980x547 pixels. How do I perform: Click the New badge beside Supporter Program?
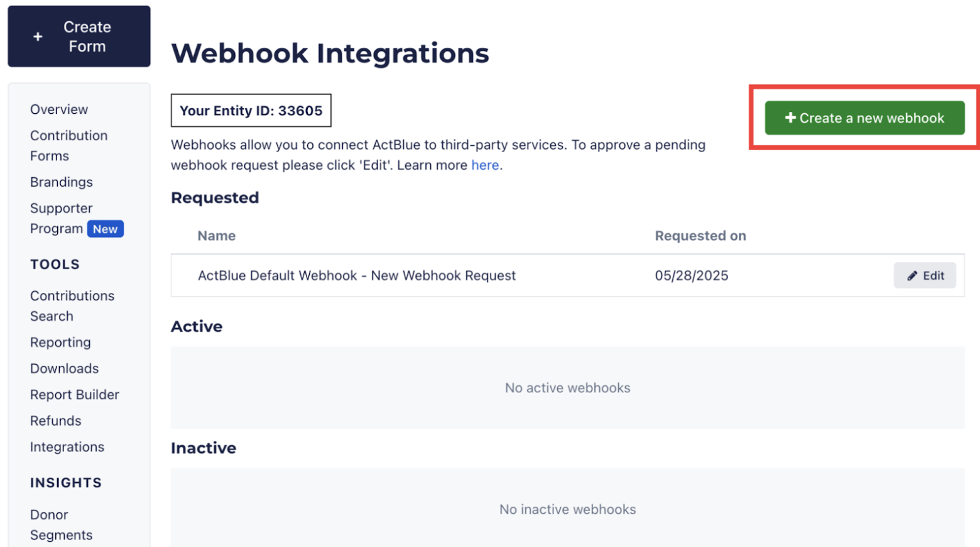click(x=105, y=229)
